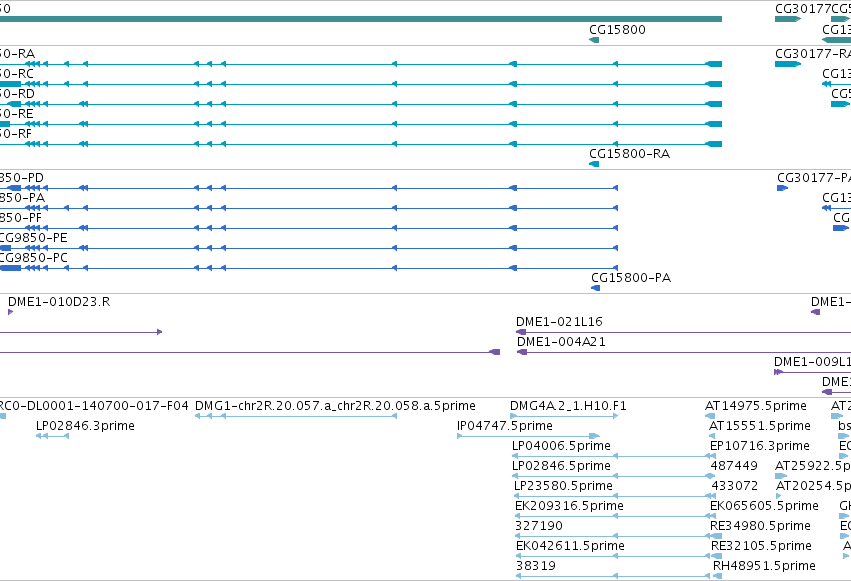Screen dimensions: 851x581
Task: Click the LP02846.3prime label
Action: point(85,426)
